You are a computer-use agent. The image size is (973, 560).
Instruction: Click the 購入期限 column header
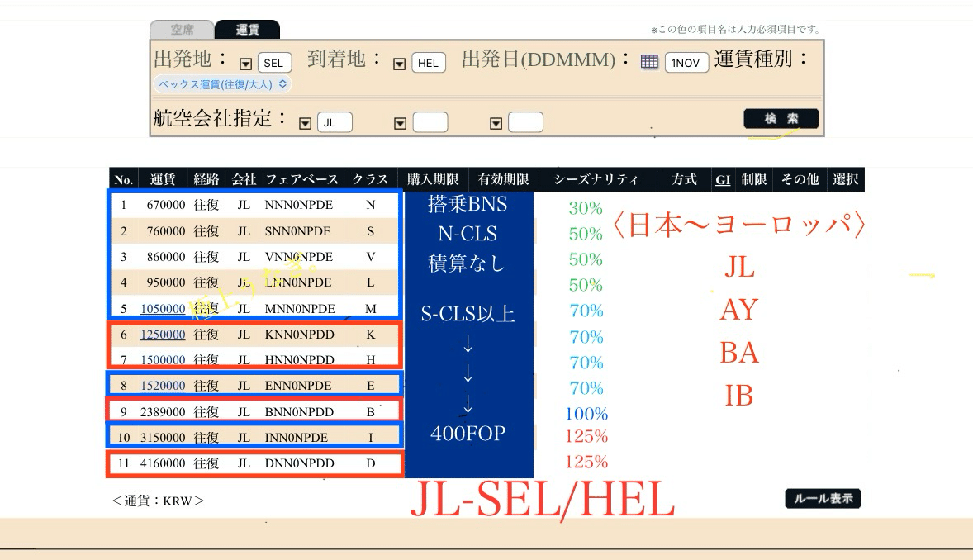433,179
